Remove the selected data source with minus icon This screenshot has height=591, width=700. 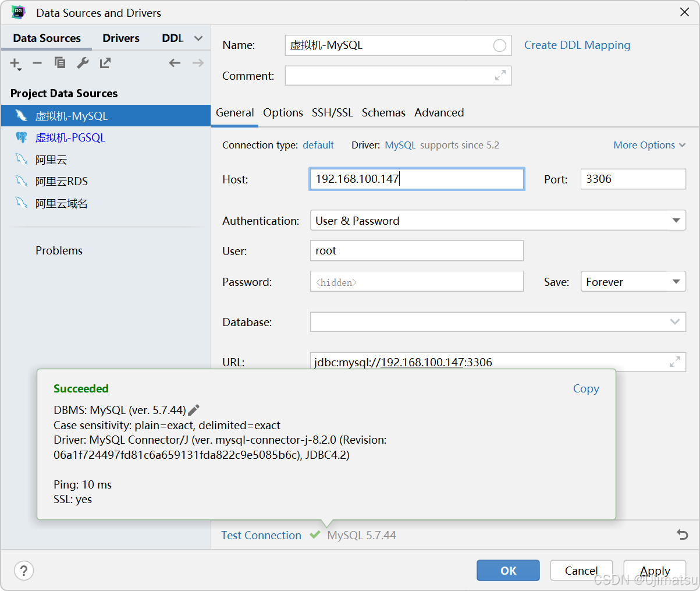click(37, 63)
